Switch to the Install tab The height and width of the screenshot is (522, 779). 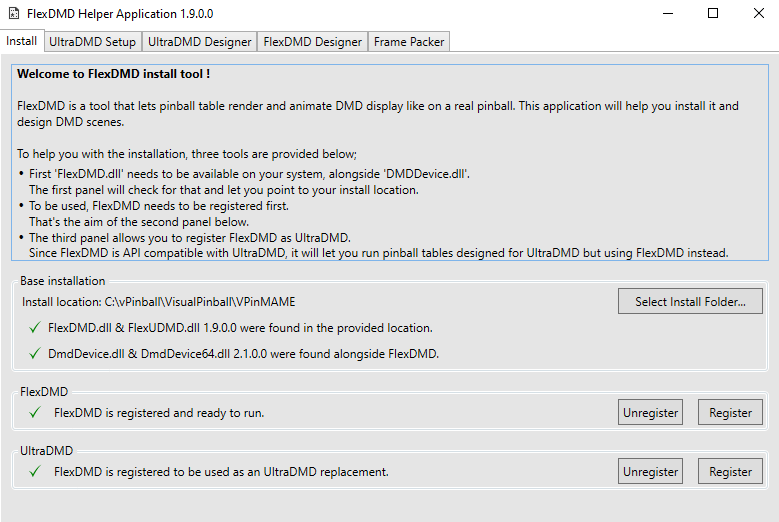coord(22,41)
